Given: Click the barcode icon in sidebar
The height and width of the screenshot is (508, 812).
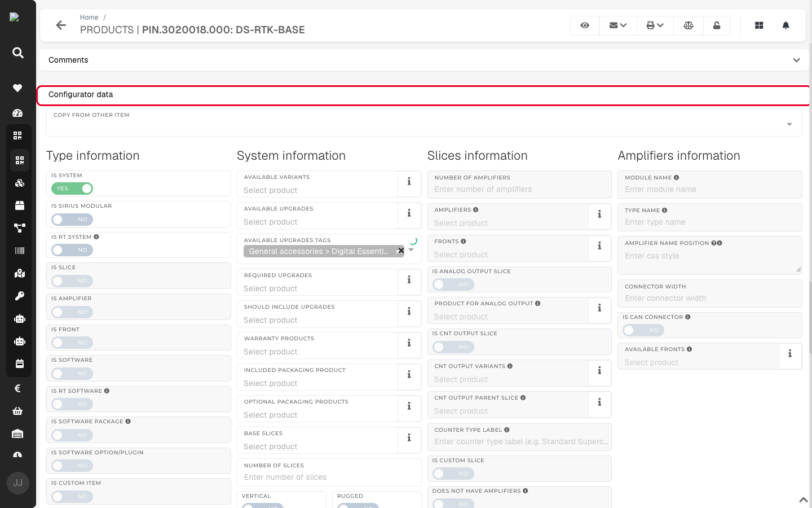Looking at the screenshot, I should 20,251.
